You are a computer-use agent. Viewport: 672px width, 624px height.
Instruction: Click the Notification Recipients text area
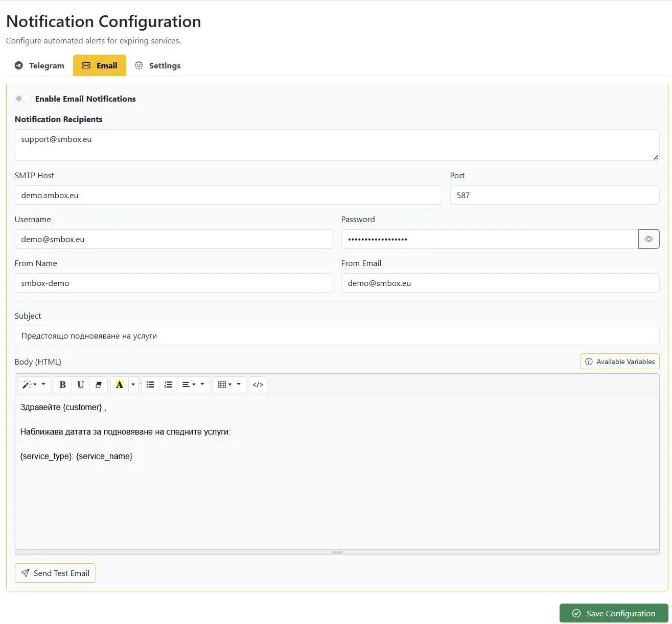click(x=337, y=145)
